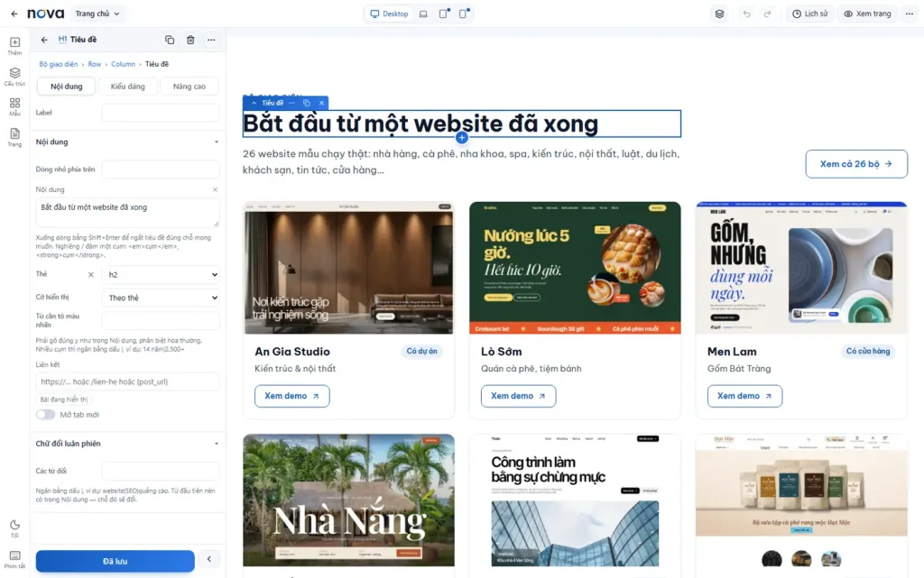
Task: Open the Men Lam preview thumbnail
Action: click(801, 268)
